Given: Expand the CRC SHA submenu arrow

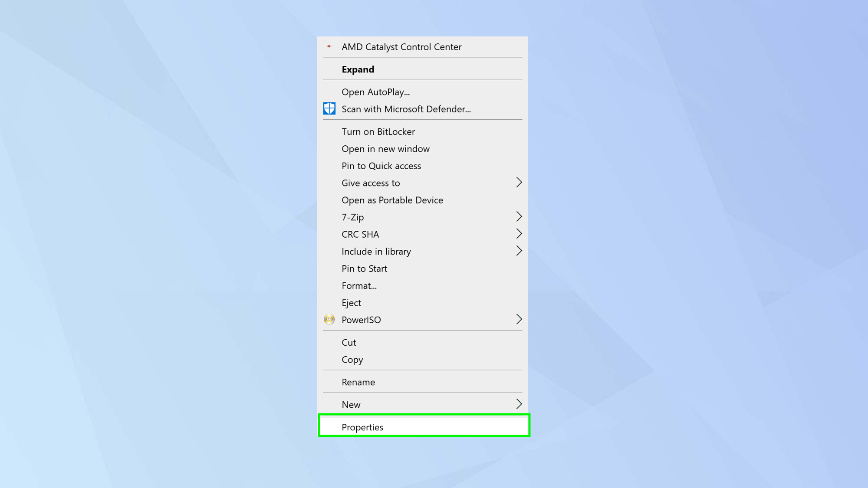Looking at the screenshot, I should [519, 234].
